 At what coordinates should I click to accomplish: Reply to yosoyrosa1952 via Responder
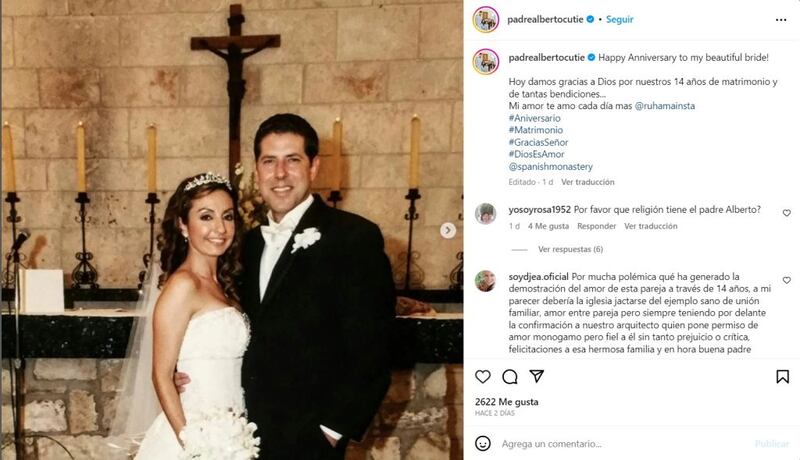pyautogui.click(x=596, y=226)
